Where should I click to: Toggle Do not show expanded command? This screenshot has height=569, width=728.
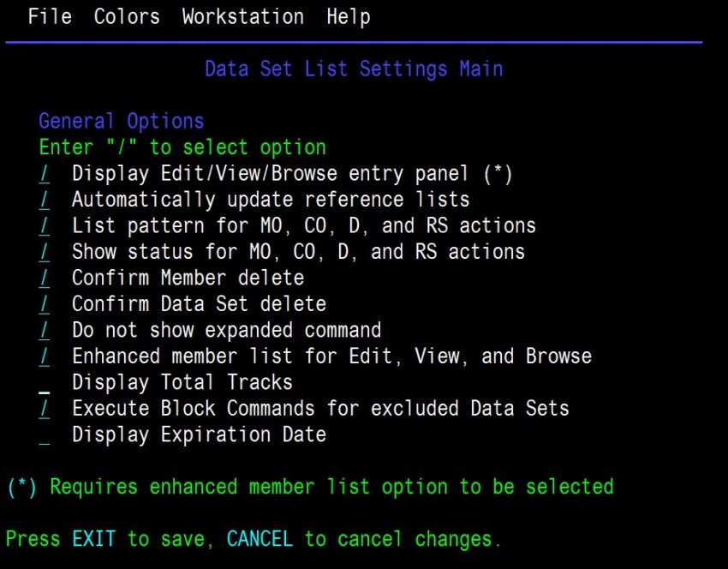click(x=45, y=330)
